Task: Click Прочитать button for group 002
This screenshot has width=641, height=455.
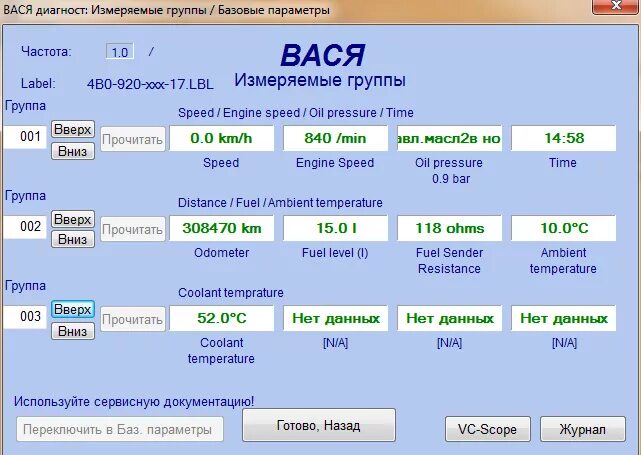Action: (x=133, y=229)
